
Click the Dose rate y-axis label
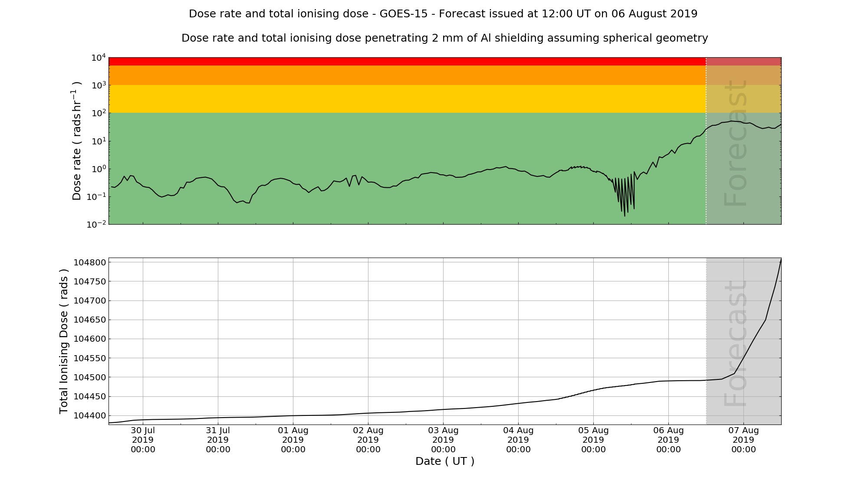point(76,140)
